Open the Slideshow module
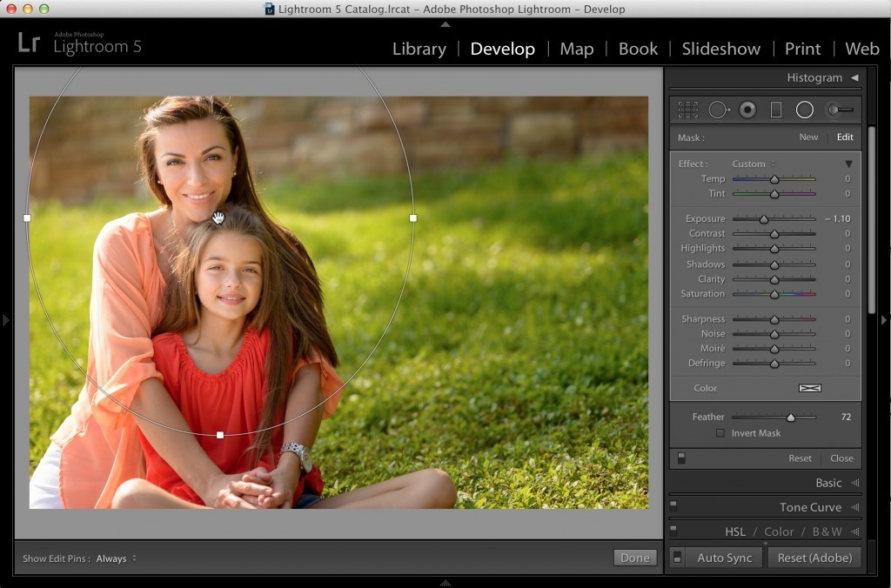This screenshot has height=588, width=891. [720, 49]
